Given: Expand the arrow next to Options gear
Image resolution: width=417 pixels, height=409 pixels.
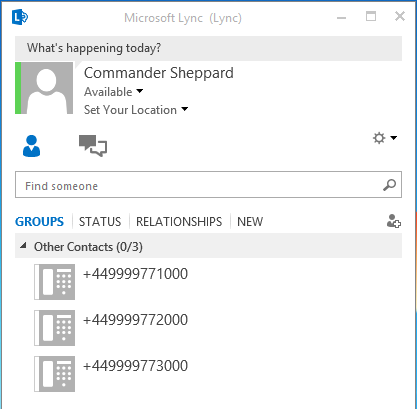Looking at the screenshot, I should coord(394,138).
